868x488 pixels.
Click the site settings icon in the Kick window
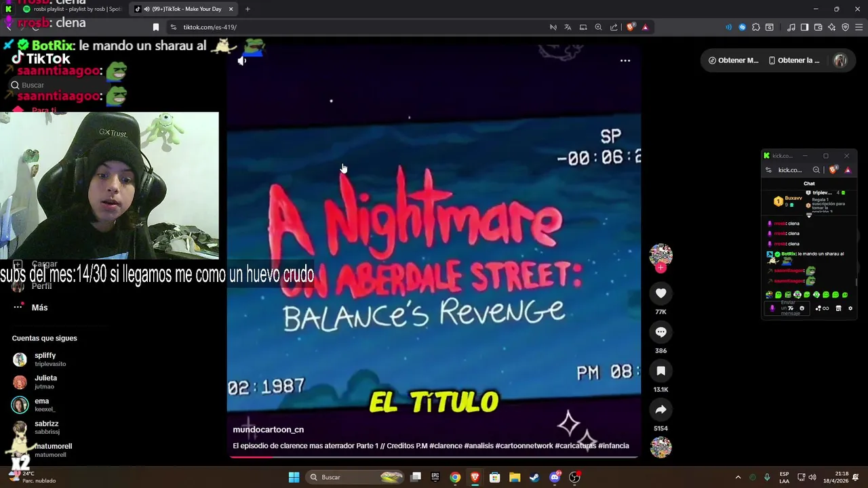pos(769,170)
